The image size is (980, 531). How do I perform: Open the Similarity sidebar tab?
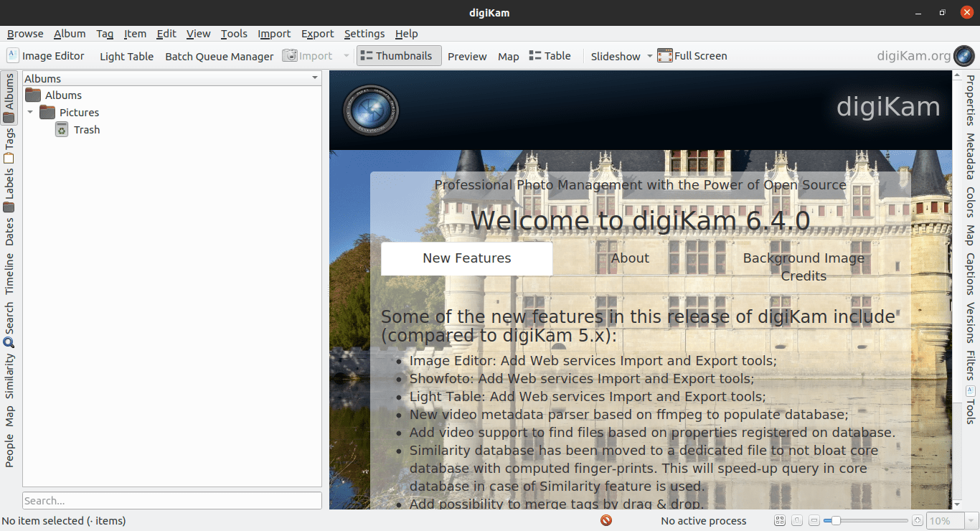pos(9,376)
